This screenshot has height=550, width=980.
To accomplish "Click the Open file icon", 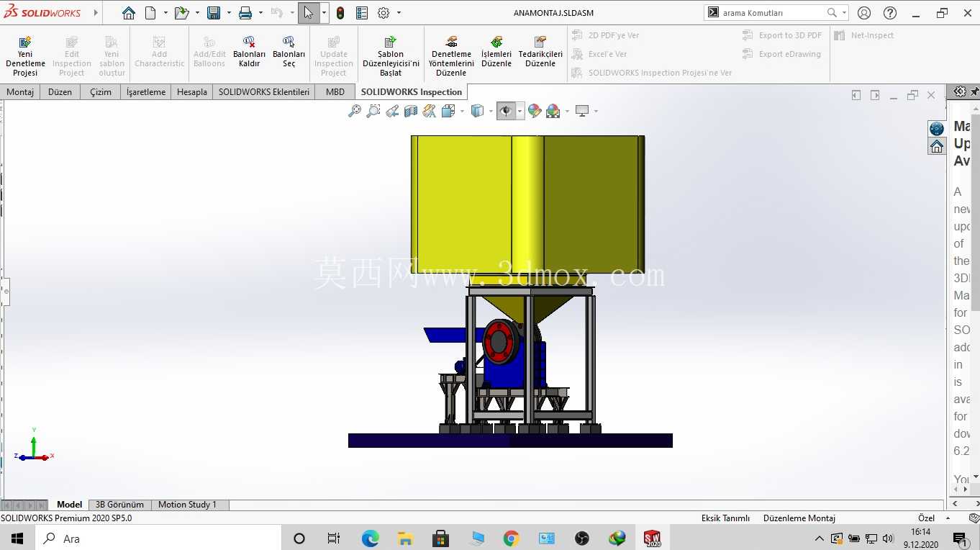I will [181, 13].
